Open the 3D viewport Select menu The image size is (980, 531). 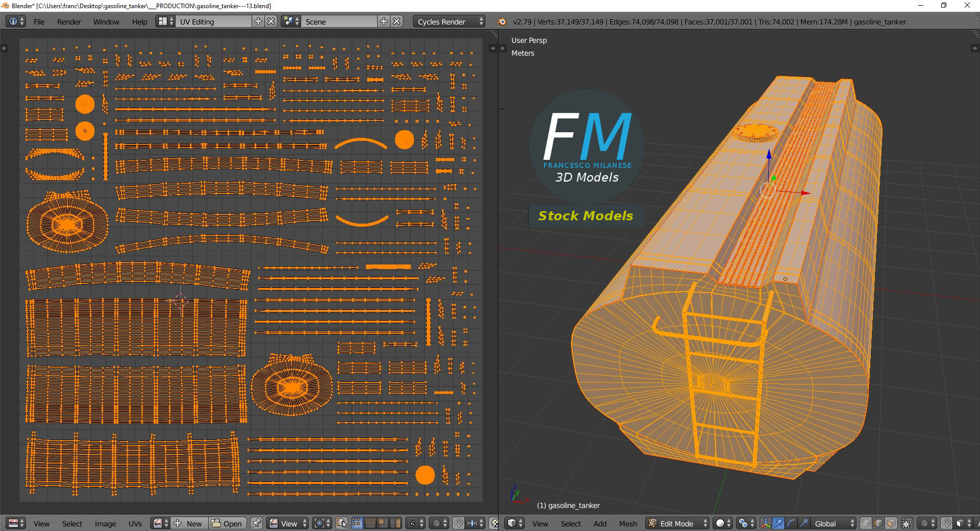pyautogui.click(x=571, y=524)
